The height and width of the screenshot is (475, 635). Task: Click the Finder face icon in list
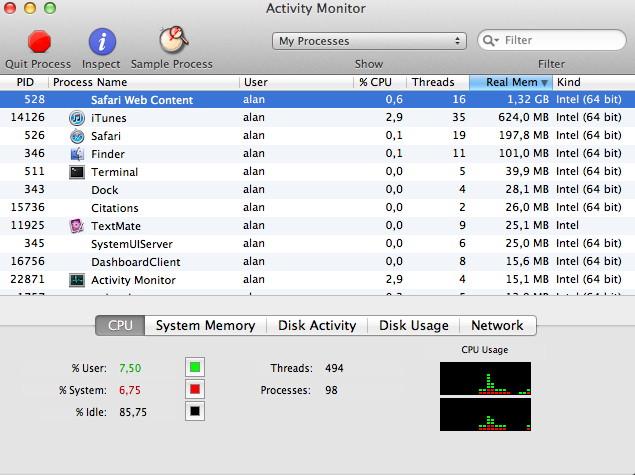[77, 154]
